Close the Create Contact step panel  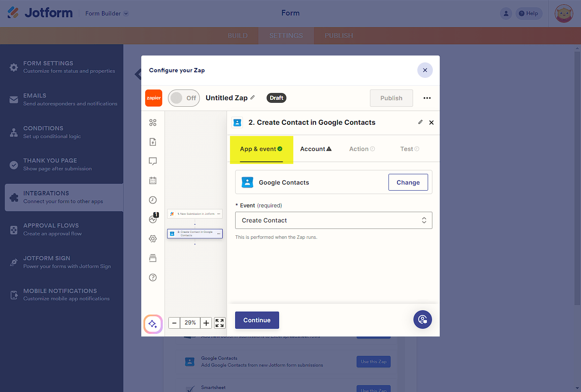pyautogui.click(x=432, y=123)
